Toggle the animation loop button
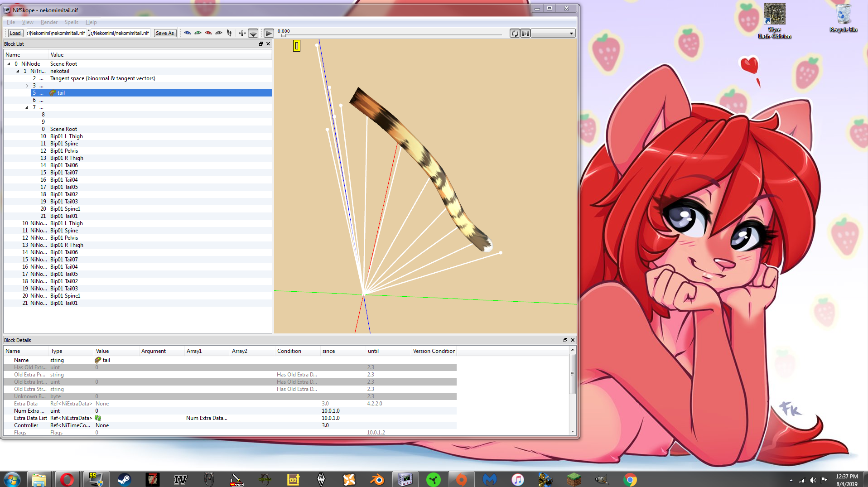The height and width of the screenshot is (487, 868). point(515,33)
